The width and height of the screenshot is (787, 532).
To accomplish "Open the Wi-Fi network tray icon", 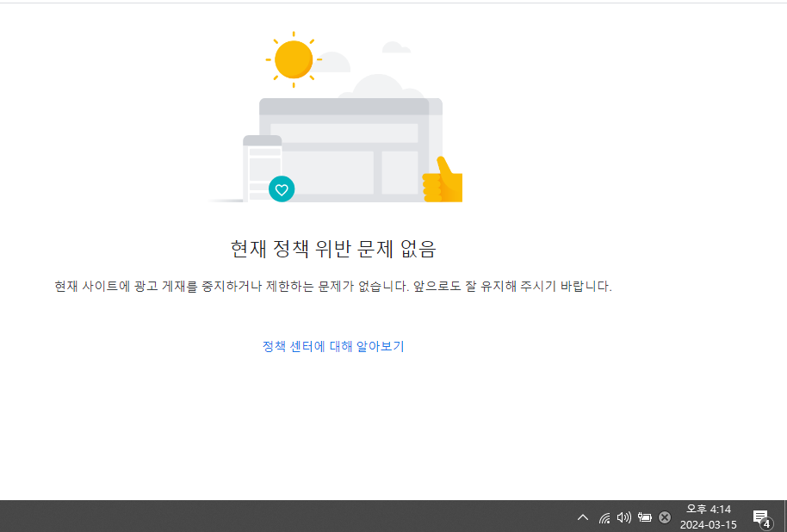I will pyautogui.click(x=604, y=517).
